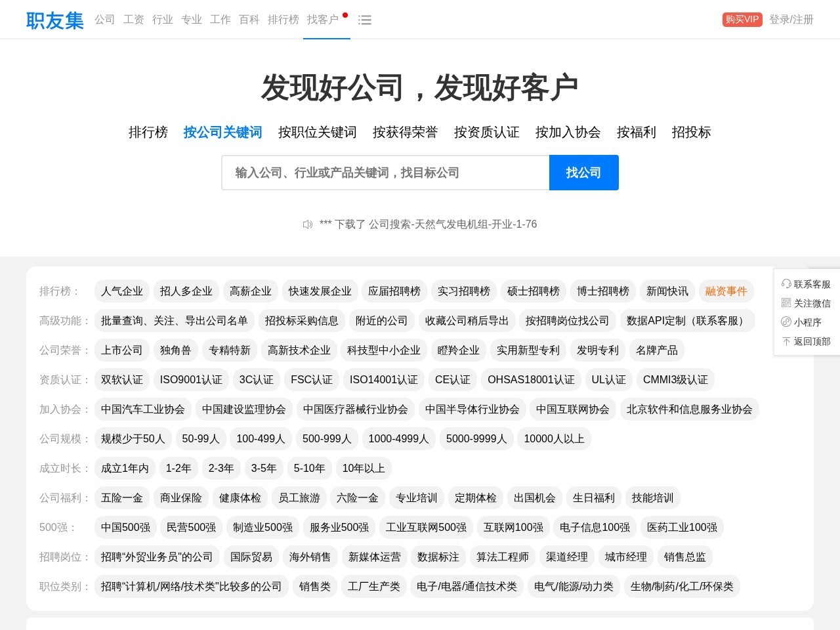
Task: Choose the 中国互联网协会 association tag
Action: coord(573,409)
